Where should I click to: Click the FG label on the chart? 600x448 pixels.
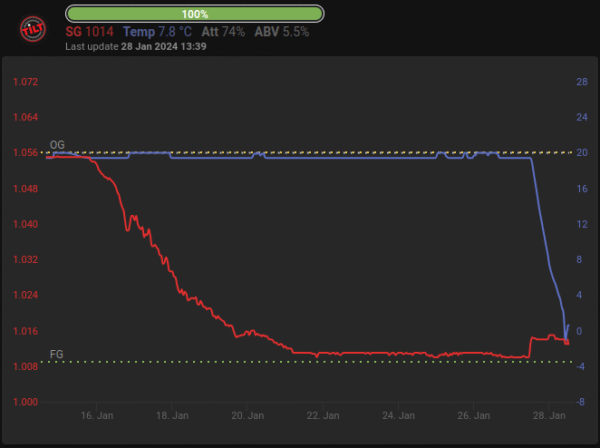coord(57,355)
